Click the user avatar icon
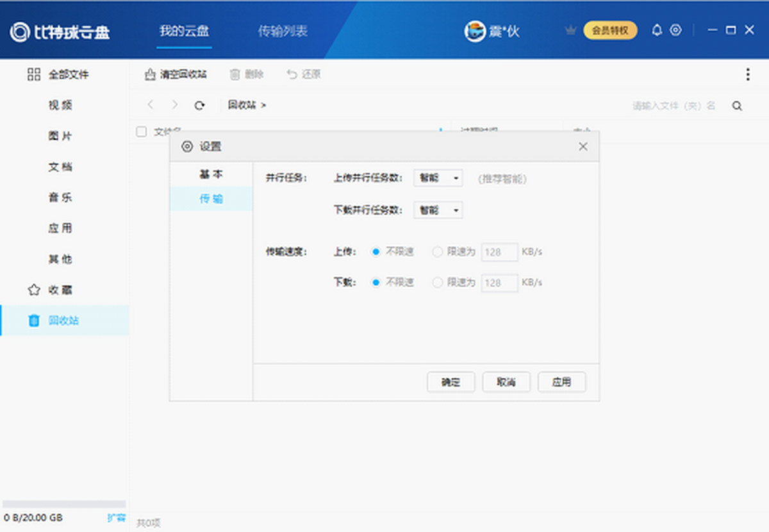769x532 pixels. [x=475, y=31]
